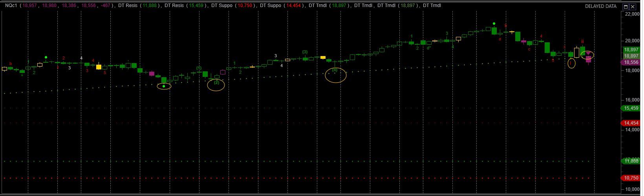Click the 18,980 high value in header
Viewport: 644px width, 196px height.
(x=49, y=6)
